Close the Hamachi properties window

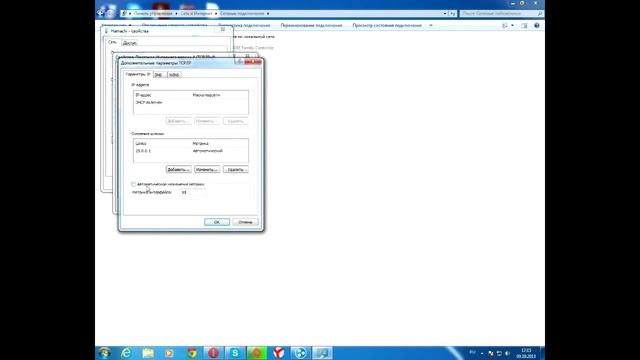(223, 29)
